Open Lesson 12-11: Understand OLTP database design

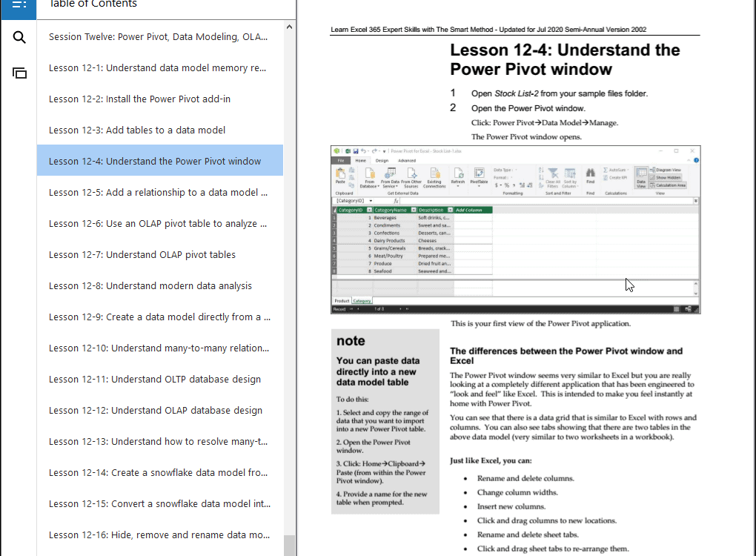[160, 380]
